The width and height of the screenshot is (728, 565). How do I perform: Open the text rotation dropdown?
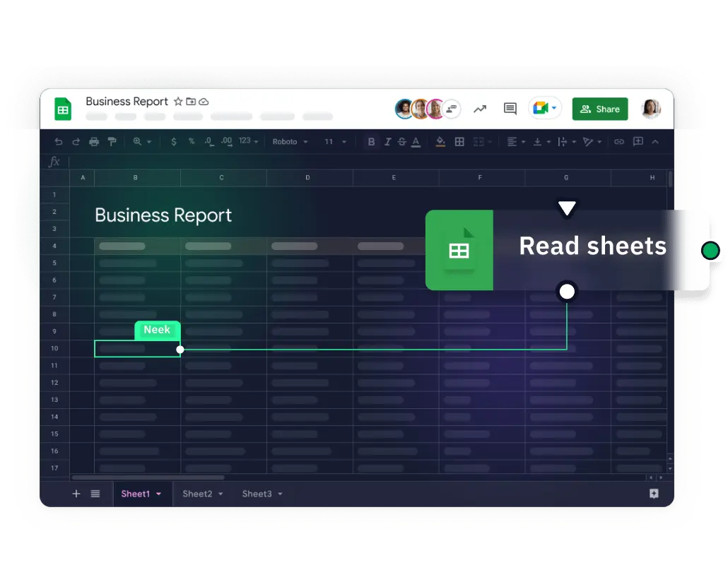(592, 142)
